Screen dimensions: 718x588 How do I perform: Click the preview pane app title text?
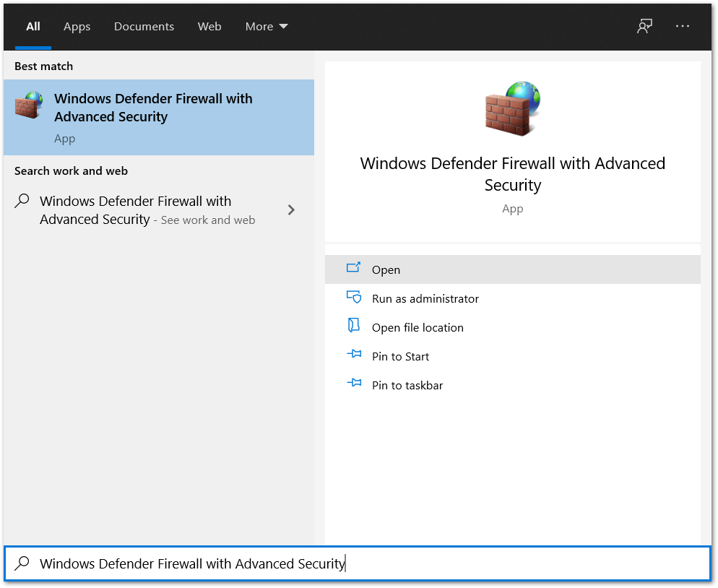[x=513, y=174]
